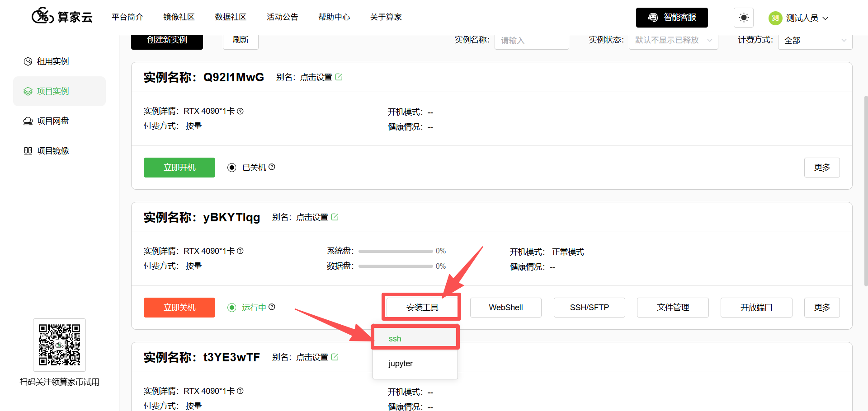This screenshot has height=411, width=868.
Task: Click the 项目实例 sidebar layers icon
Action: point(28,91)
